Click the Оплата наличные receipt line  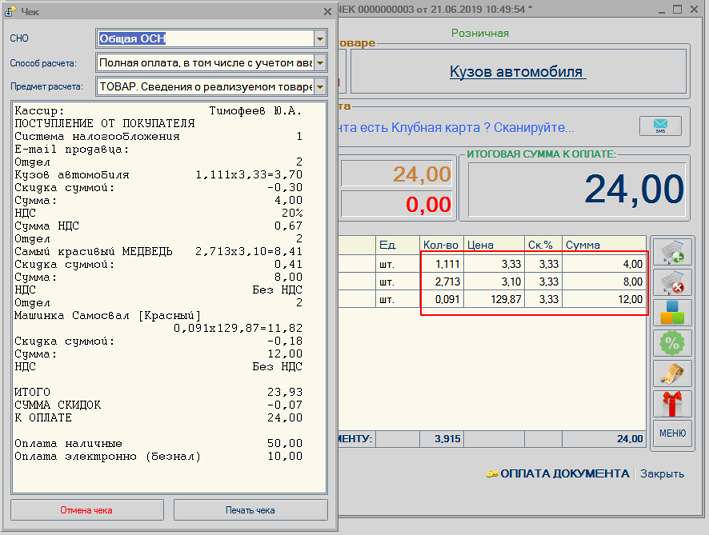point(158,443)
